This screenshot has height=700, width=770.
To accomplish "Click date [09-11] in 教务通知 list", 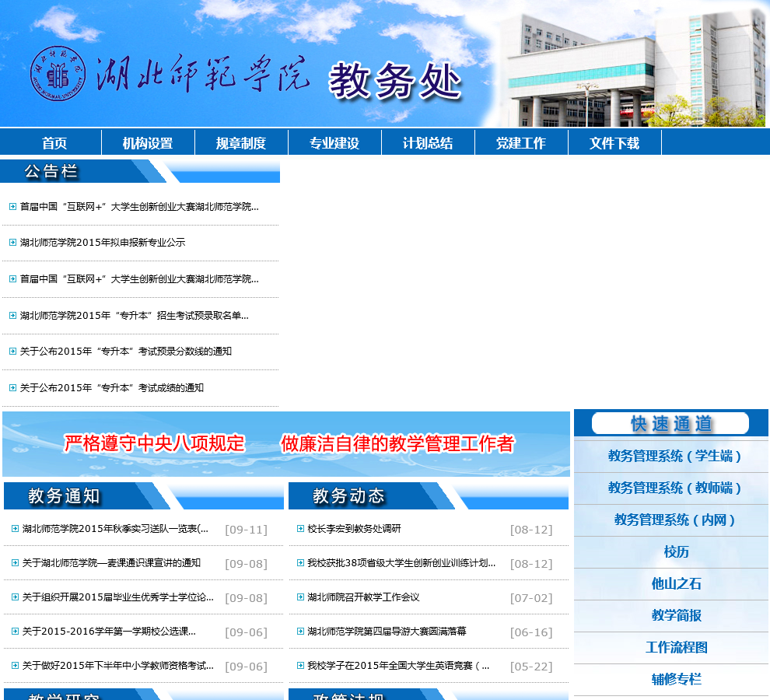I will (x=246, y=530).
